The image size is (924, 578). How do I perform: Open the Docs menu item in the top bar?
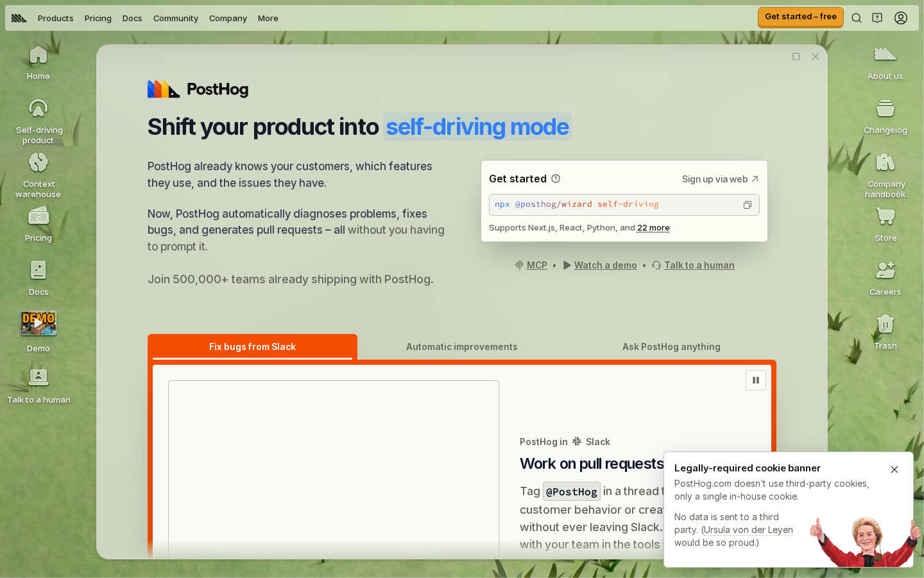pos(132,18)
